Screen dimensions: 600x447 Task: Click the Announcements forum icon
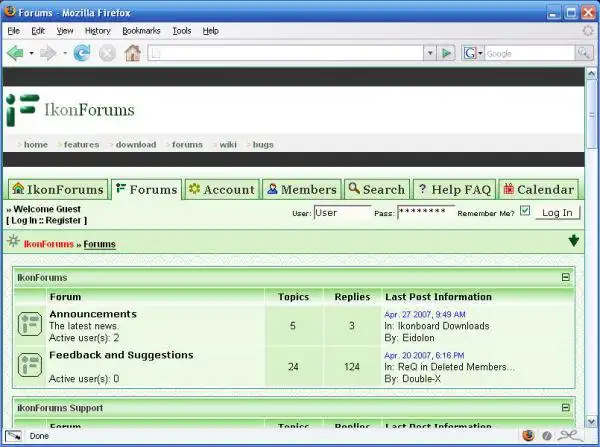30,324
